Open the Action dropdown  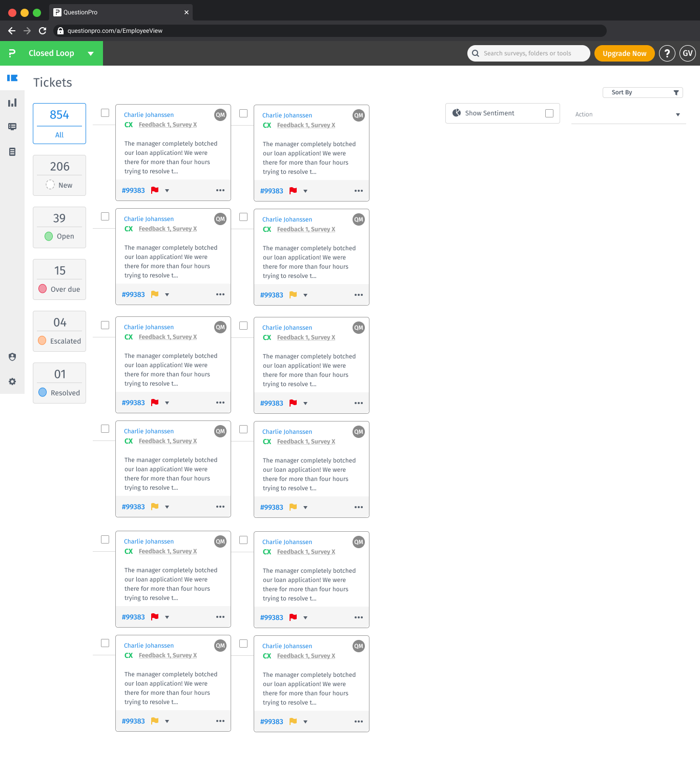[x=628, y=114]
